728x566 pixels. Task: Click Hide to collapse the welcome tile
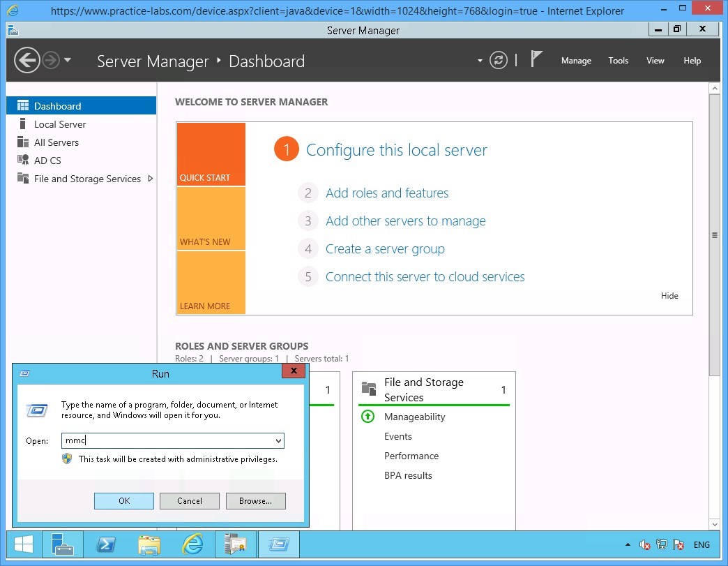(669, 295)
